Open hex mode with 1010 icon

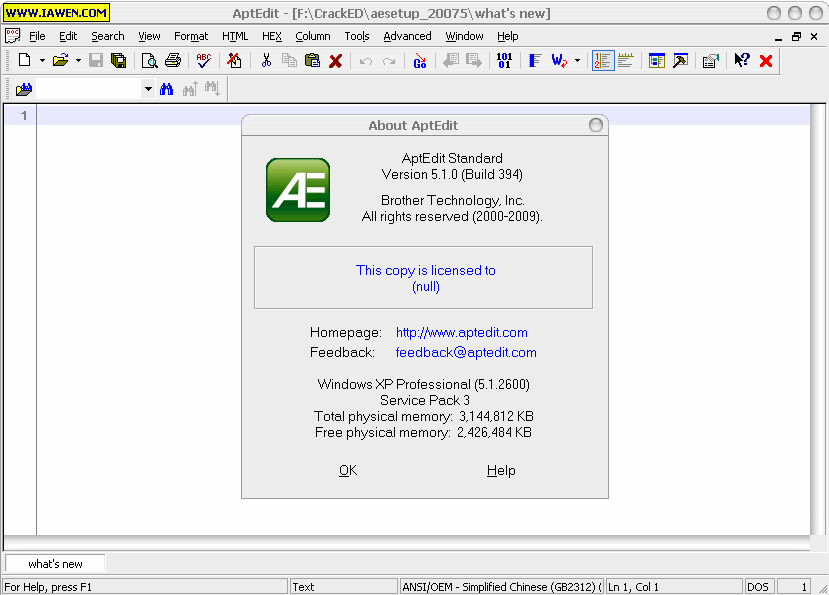tap(504, 61)
